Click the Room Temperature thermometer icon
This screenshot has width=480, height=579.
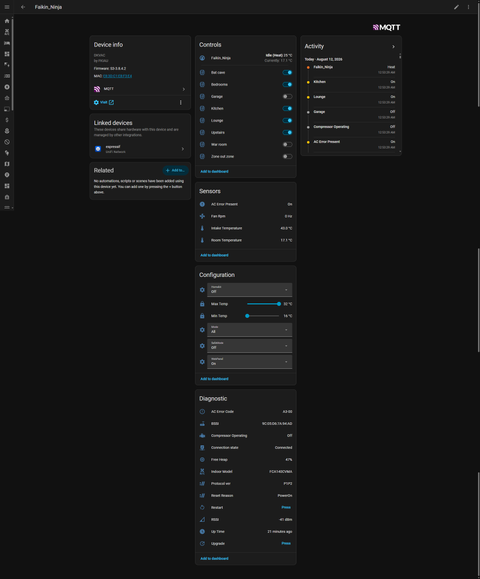tap(202, 240)
